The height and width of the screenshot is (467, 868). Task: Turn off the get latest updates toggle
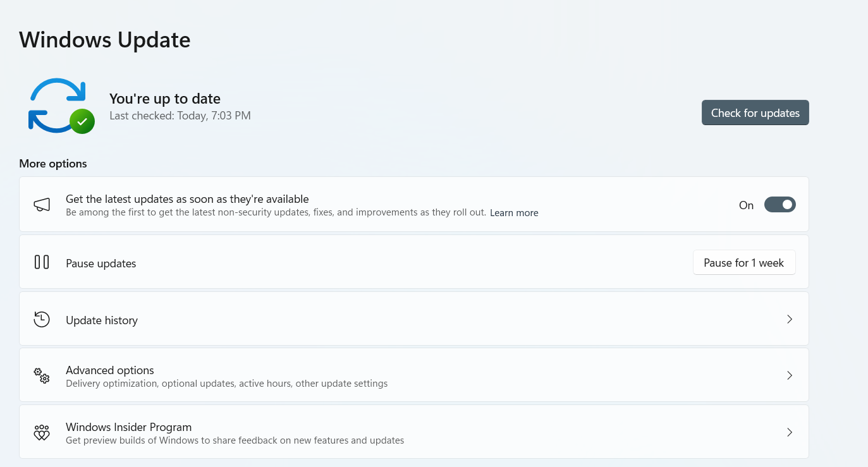[x=779, y=205]
